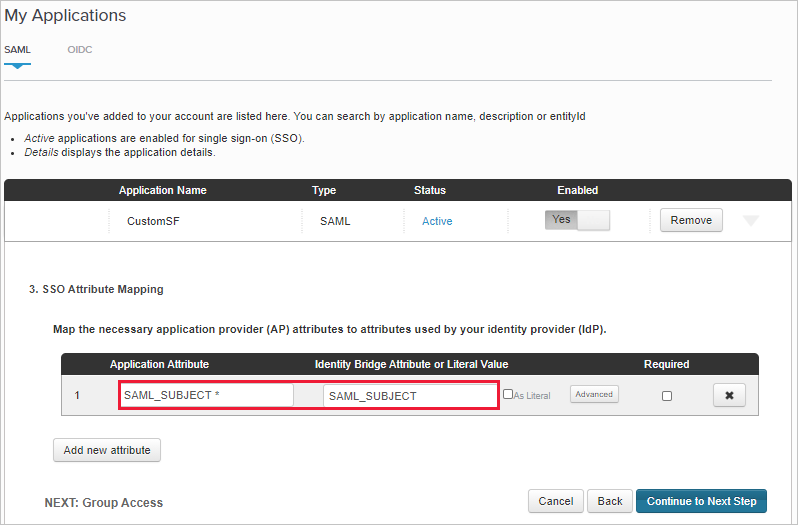Open the OIDC tab
Viewport: 798px width, 525px height.
point(80,49)
